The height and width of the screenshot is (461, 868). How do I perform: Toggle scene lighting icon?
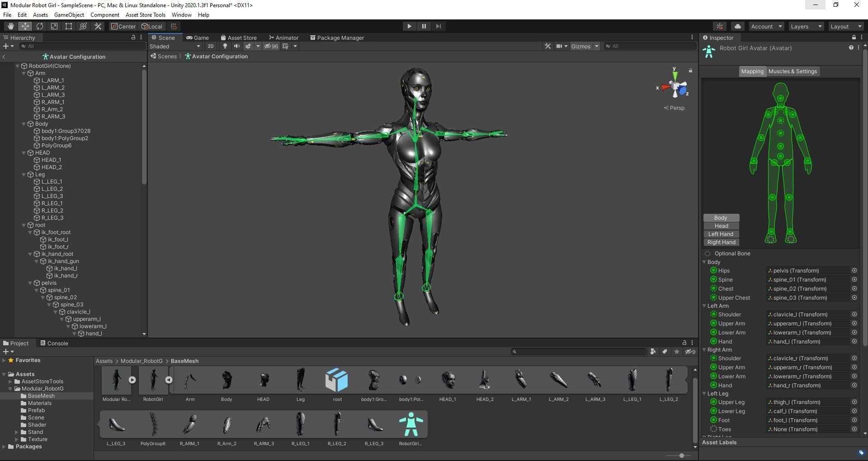click(225, 46)
